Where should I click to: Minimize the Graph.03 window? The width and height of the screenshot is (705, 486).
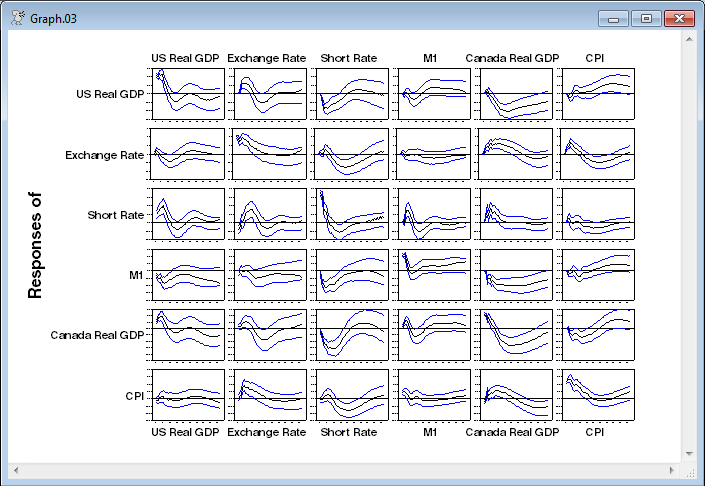click(612, 18)
